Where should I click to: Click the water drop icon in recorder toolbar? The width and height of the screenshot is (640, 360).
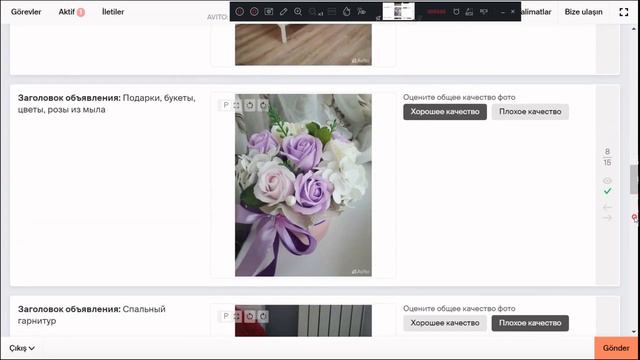pyautogui.click(x=347, y=12)
